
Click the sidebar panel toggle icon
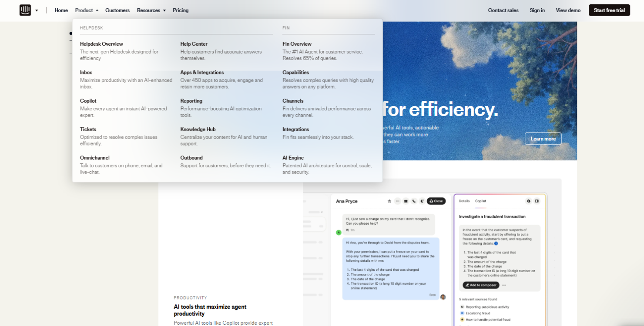(537, 201)
